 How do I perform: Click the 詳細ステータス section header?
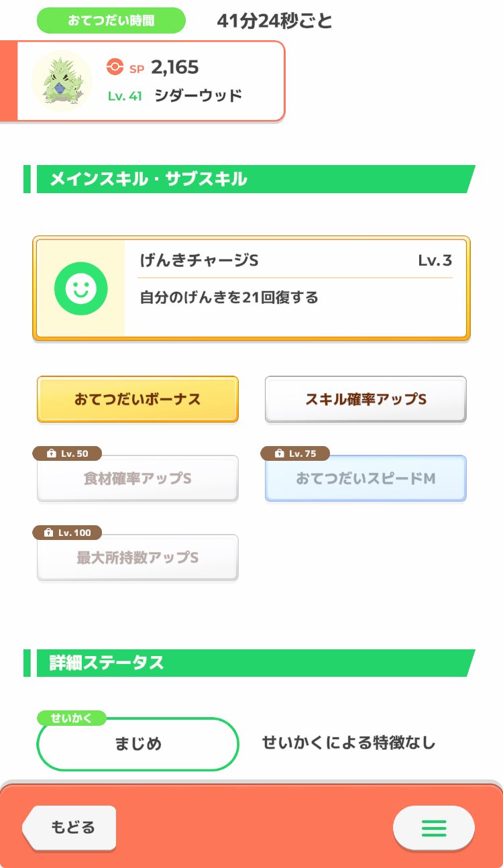pos(107,663)
